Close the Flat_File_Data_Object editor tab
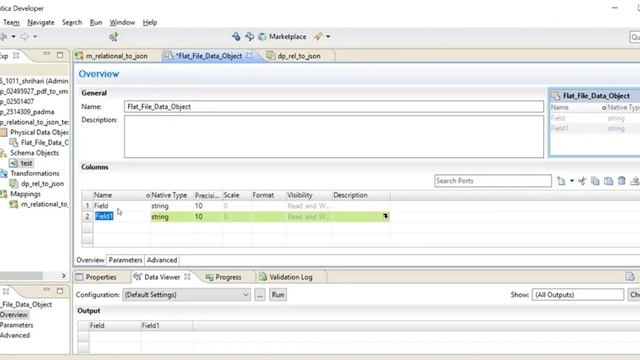 pyautogui.click(x=249, y=56)
